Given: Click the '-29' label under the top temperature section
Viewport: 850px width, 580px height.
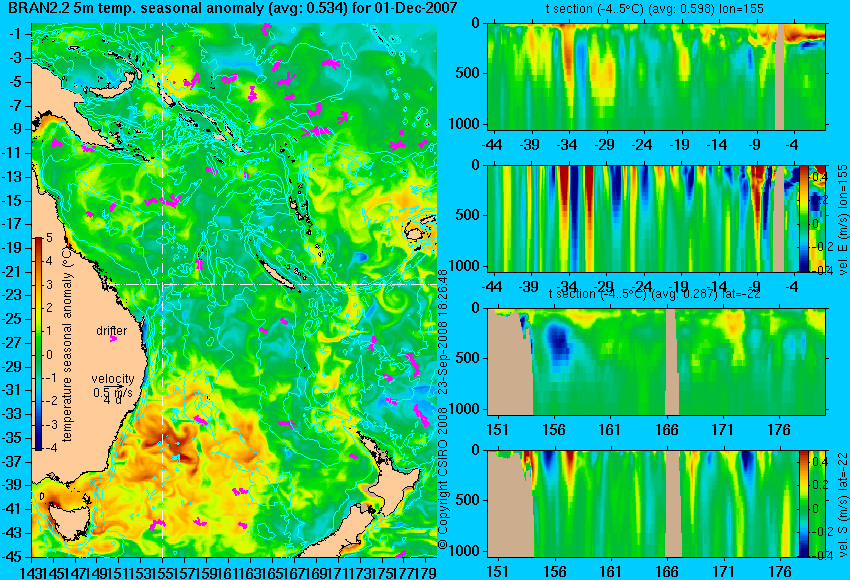Looking at the screenshot, I should [604, 145].
